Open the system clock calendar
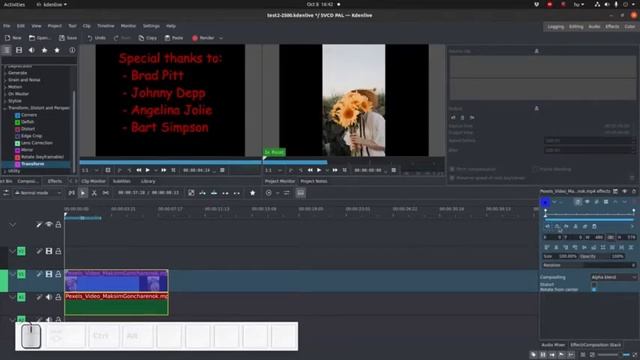 (320, 4)
